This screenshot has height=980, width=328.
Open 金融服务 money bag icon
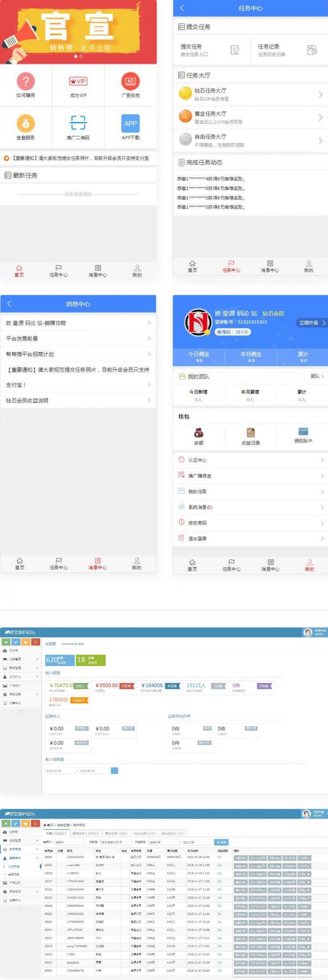coord(26,123)
